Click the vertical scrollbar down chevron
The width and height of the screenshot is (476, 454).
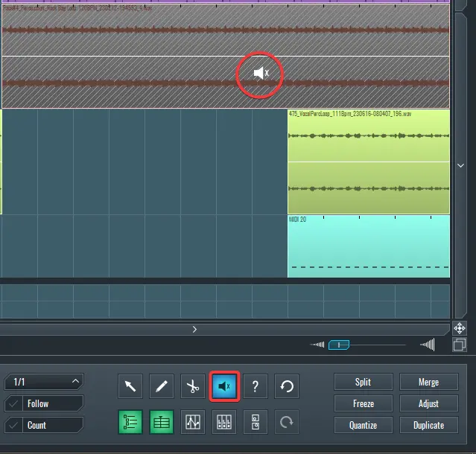click(x=460, y=165)
